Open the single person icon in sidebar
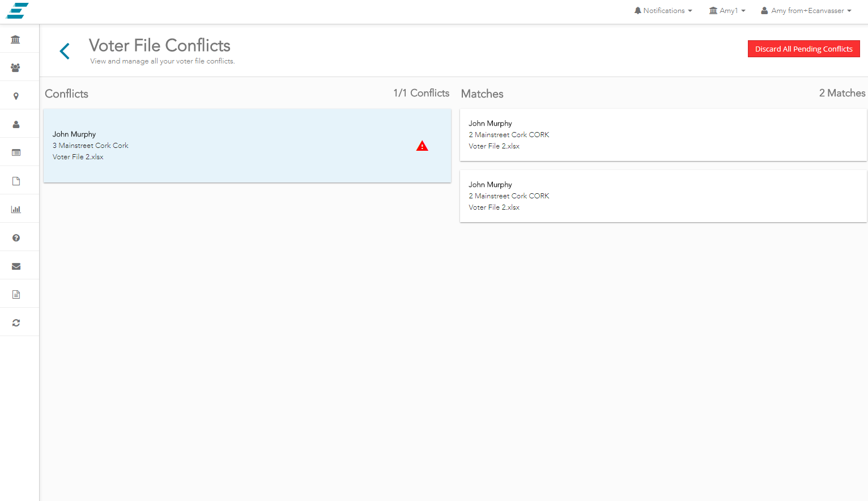 click(x=16, y=124)
